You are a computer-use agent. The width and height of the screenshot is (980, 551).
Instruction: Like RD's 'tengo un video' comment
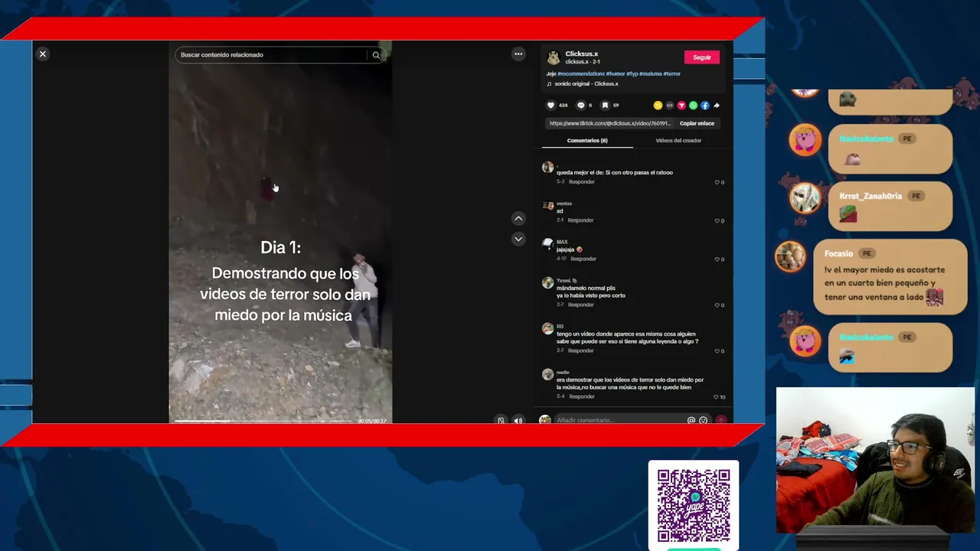click(x=717, y=350)
